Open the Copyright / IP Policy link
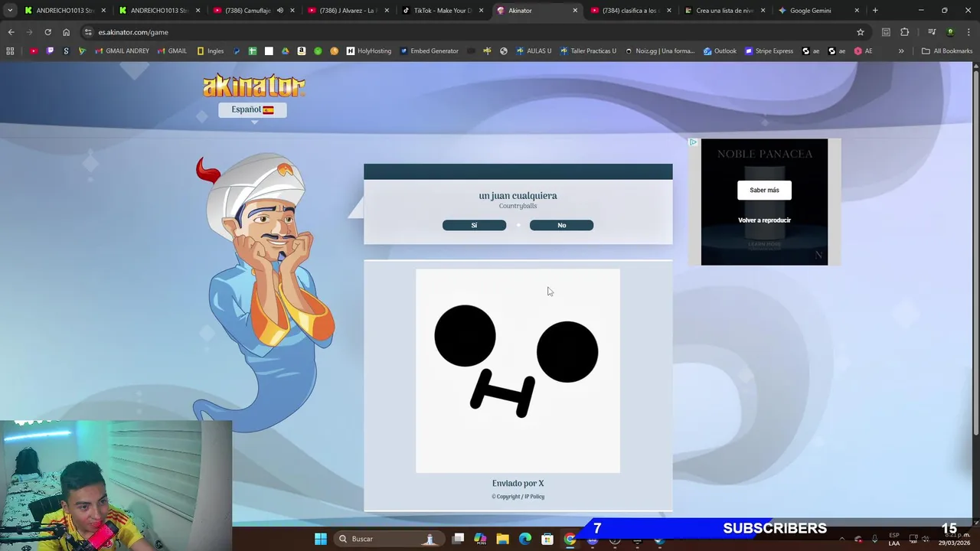 tap(518, 497)
